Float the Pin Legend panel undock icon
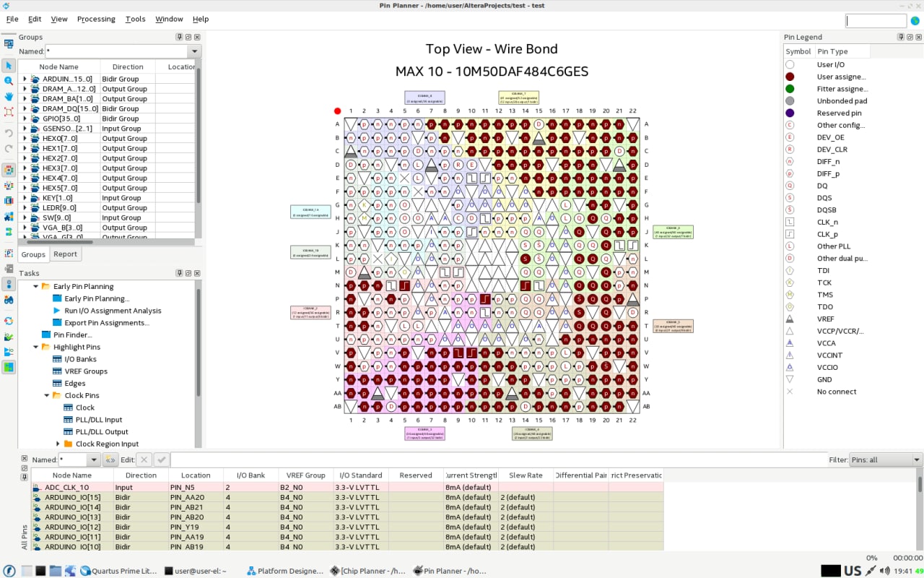This screenshot has height=578, width=924. tap(910, 37)
